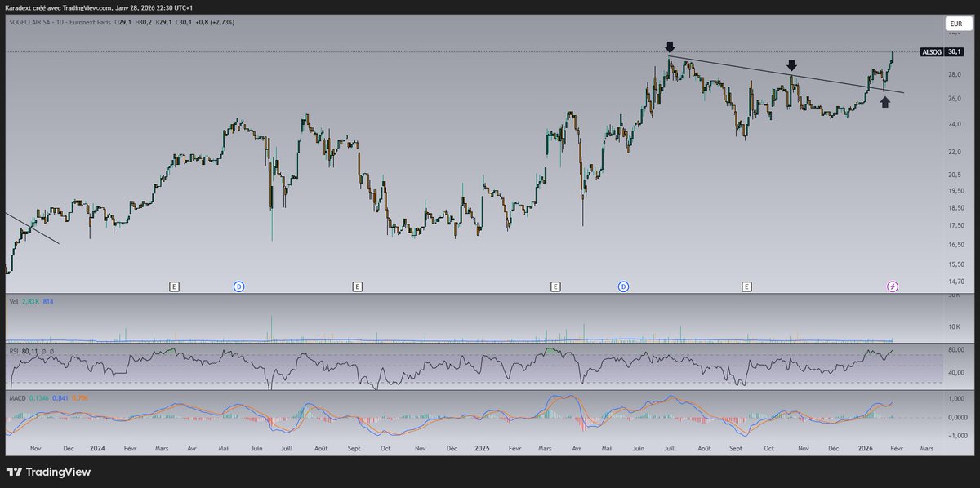Open the lightning event marker on the time axis
This screenshot has height=488, width=980.
[x=893, y=286]
